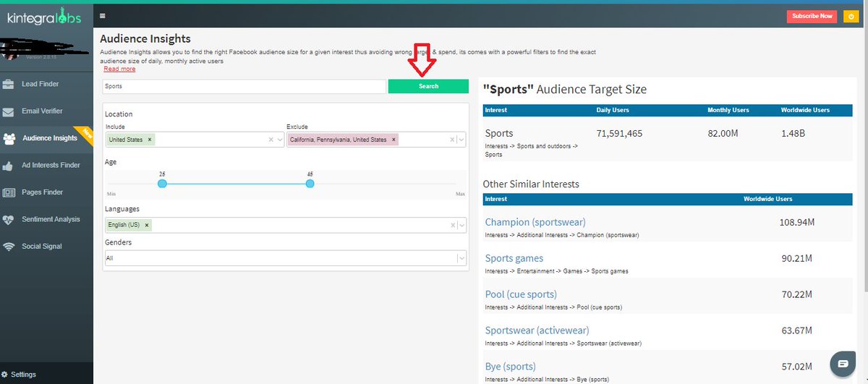Open the Genders dropdown showing All
This screenshot has width=868, height=384.
point(285,258)
